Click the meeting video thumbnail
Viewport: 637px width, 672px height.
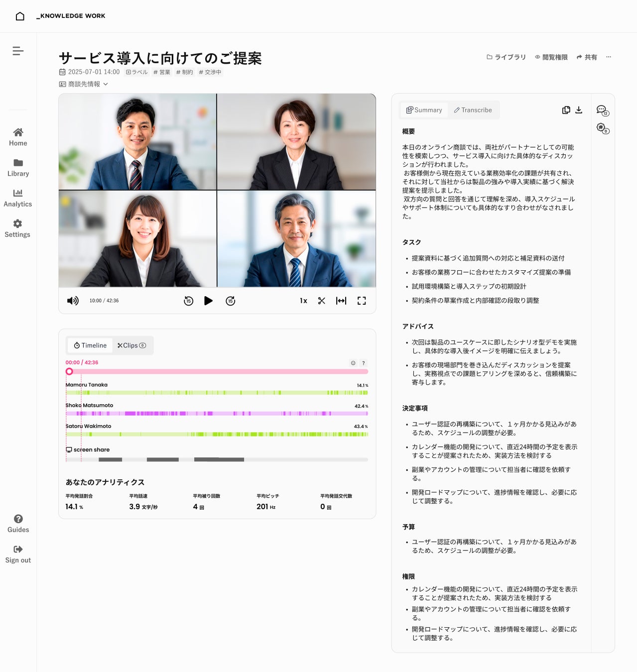[x=217, y=190]
